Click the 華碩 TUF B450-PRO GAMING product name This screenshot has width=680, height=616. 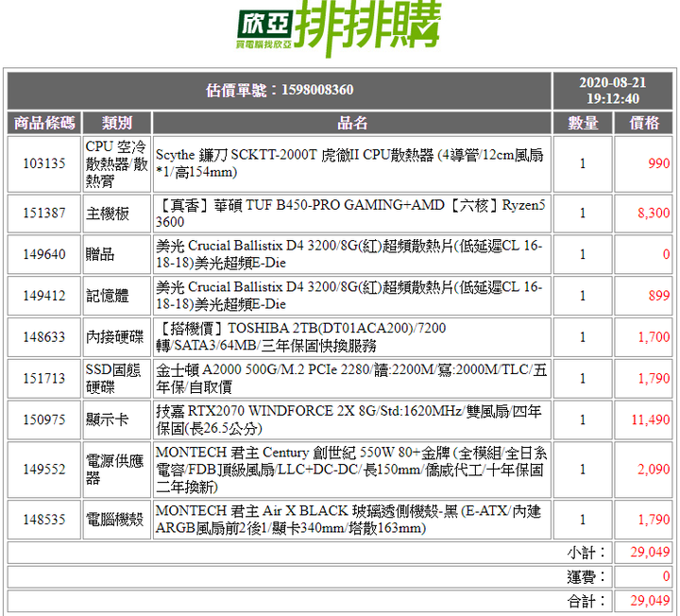tap(351, 214)
